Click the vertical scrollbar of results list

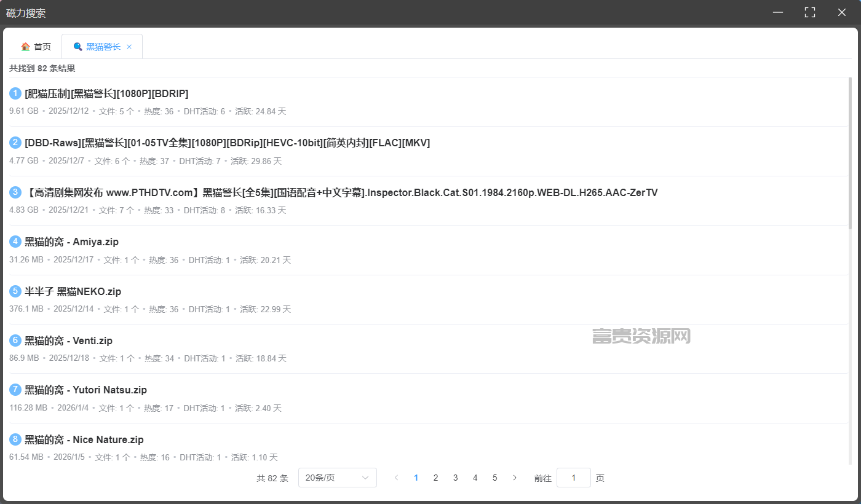point(851,154)
